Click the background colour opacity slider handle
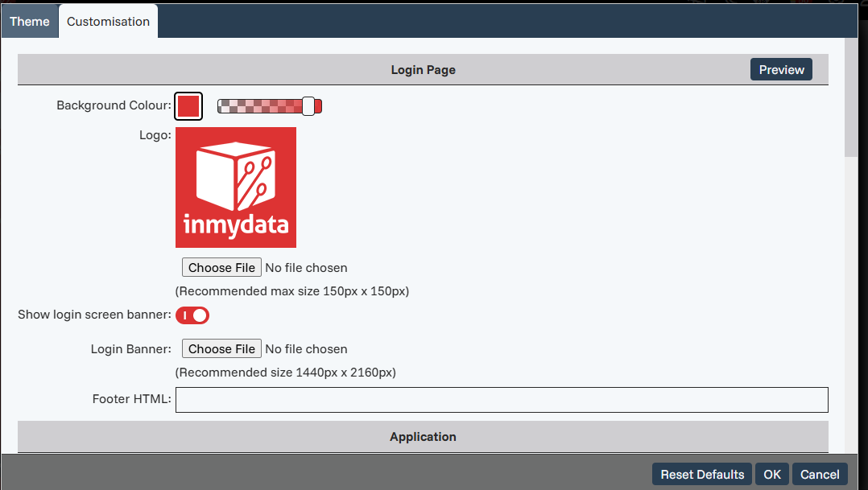 click(x=308, y=106)
